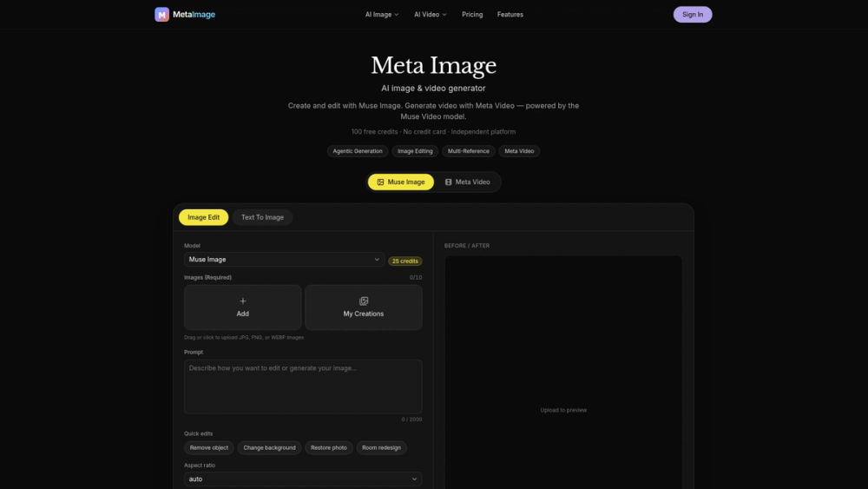Switch to Muse Image mode
The width and height of the screenshot is (868, 489).
point(401,182)
